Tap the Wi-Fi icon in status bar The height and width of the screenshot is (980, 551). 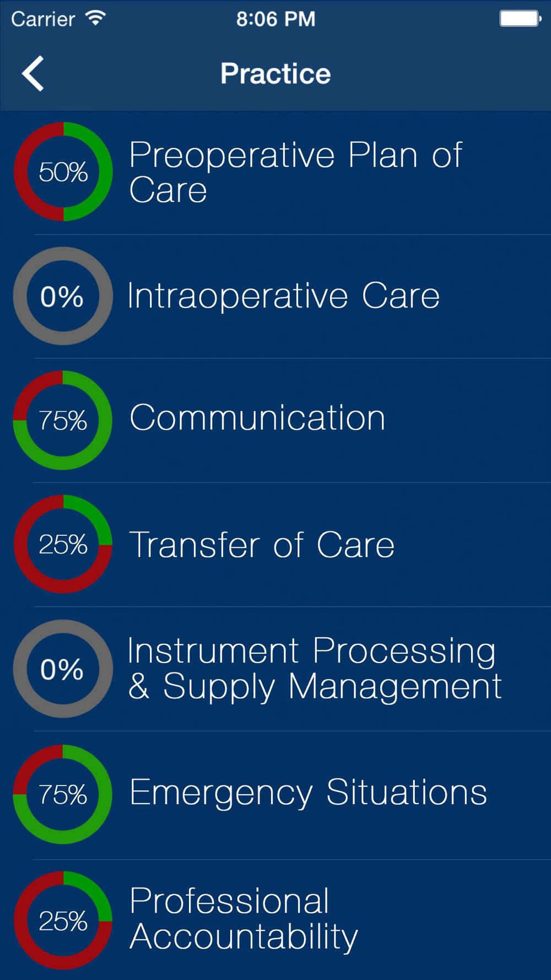[x=95, y=18]
